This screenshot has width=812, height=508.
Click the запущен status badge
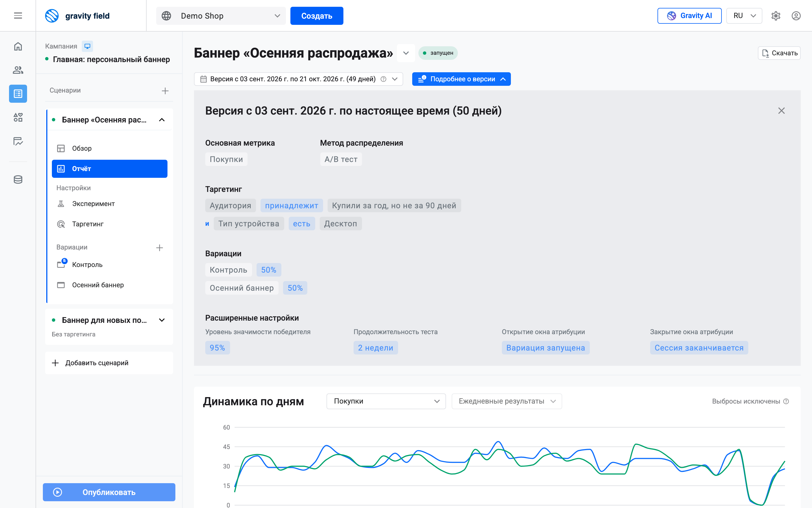(x=438, y=53)
